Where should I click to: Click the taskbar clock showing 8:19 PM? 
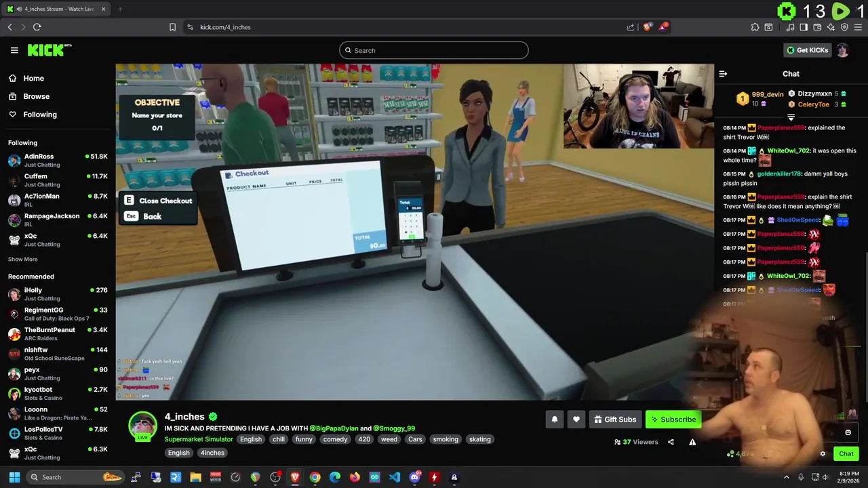point(848,477)
